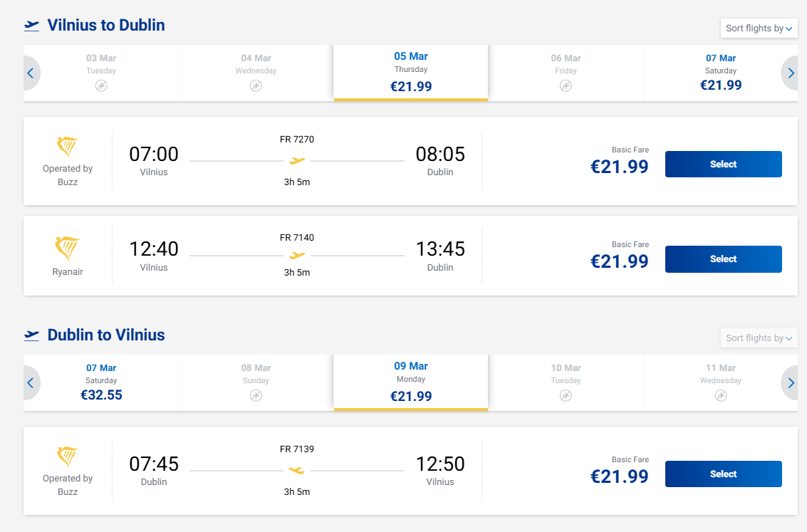Open Sort flights by dropdown for Vilnius to Dublin

[x=759, y=28]
